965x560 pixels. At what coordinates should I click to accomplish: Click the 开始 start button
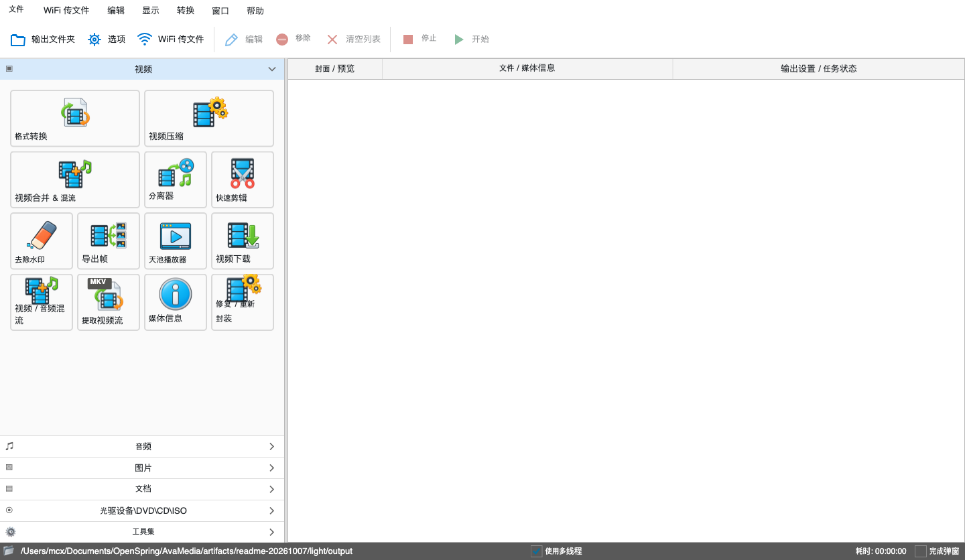tap(471, 40)
